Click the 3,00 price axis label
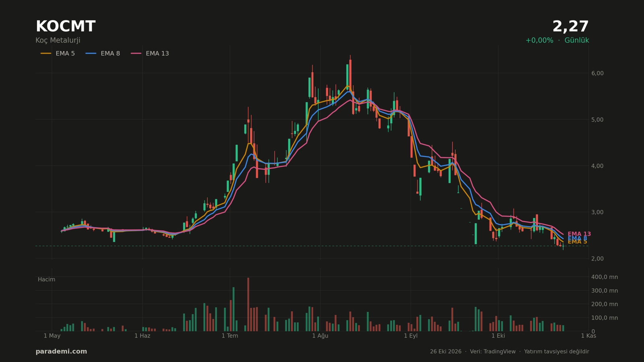644x362 pixels. [x=597, y=212]
